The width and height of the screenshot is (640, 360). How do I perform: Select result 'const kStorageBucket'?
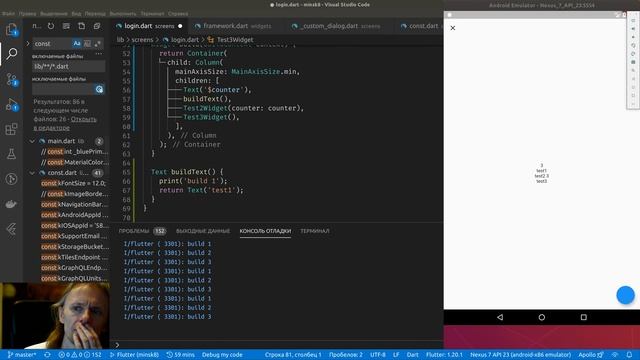coord(75,247)
